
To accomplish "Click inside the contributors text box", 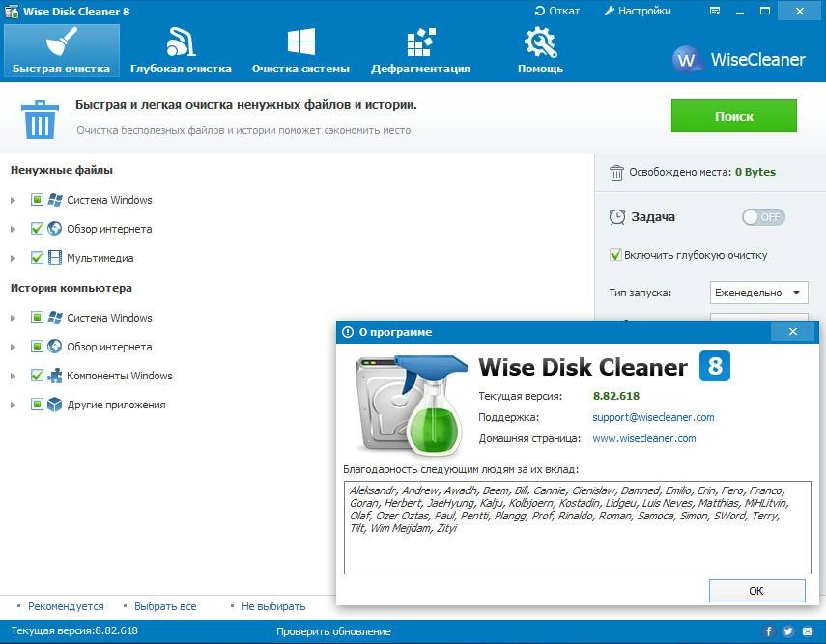I will tap(578, 527).
